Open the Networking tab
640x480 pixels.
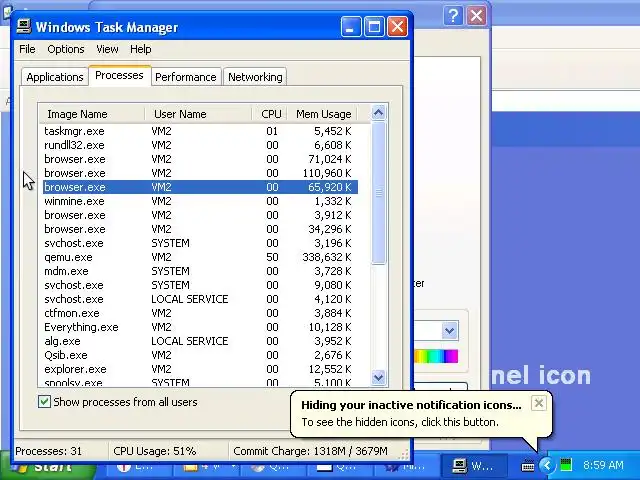(x=255, y=77)
